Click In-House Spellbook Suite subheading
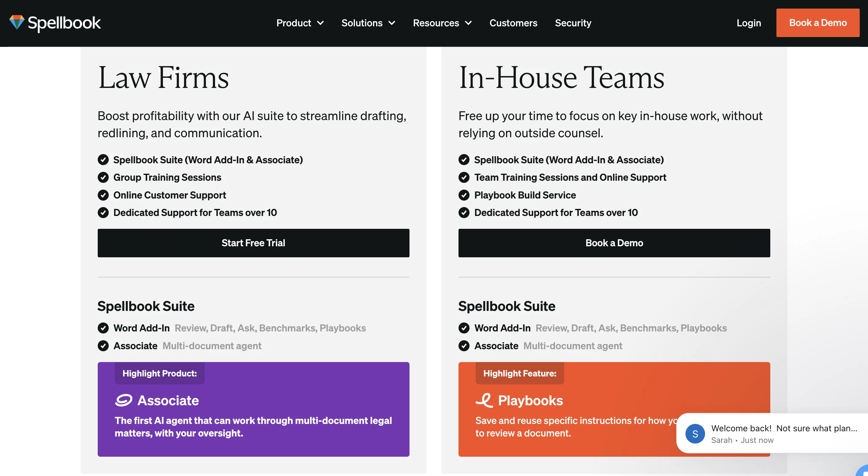The width and height of the screenshot is (868, 476). pos(507,306)
